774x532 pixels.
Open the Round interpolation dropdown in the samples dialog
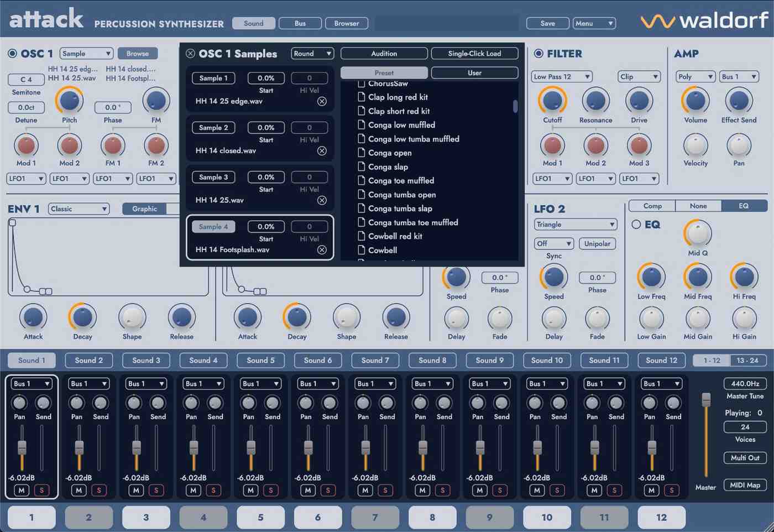[312, 53]
